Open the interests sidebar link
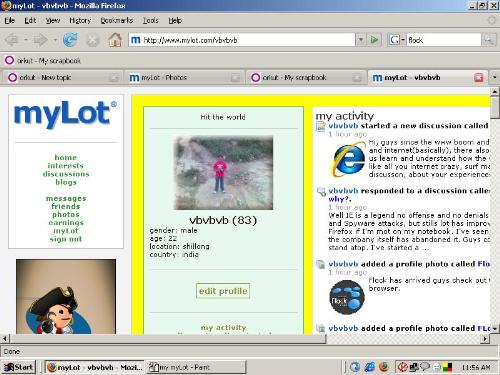Image resolution: width=500 pixels, height=375 pixels. [66, 166]
